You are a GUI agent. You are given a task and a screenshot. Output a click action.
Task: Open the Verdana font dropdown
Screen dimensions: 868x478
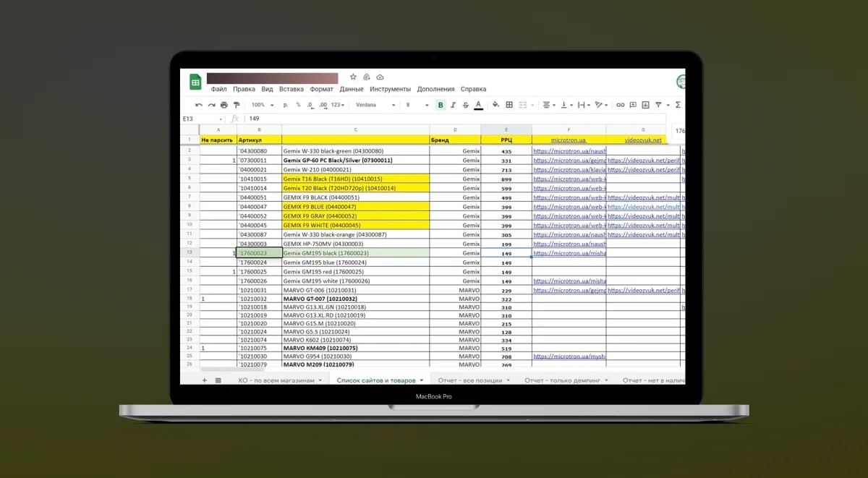[x=375, y=105]
